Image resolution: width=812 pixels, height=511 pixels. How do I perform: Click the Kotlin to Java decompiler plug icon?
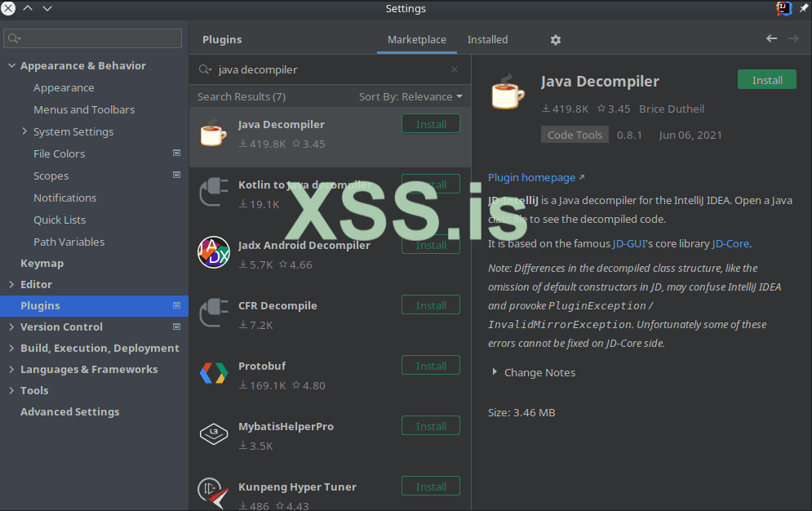point(213,192)
